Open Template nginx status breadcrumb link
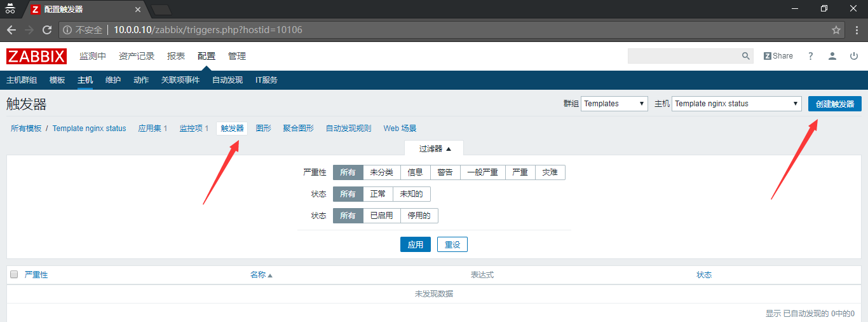The height and width of the screenshot is (322, 868). [90, 129]
